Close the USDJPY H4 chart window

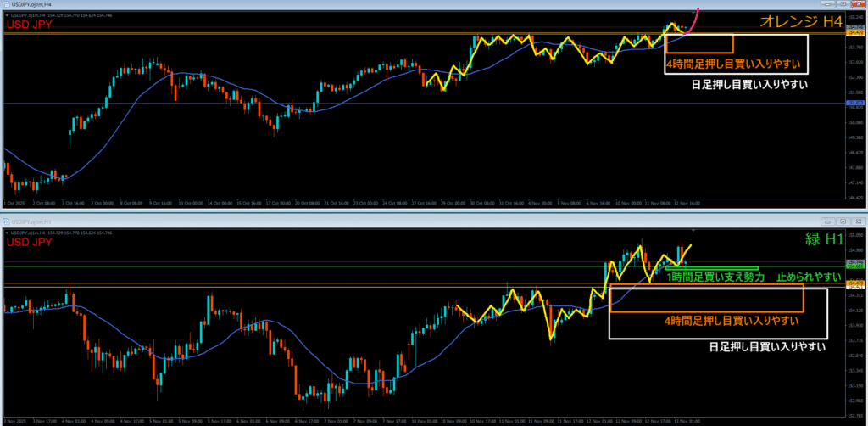(858, 5)
